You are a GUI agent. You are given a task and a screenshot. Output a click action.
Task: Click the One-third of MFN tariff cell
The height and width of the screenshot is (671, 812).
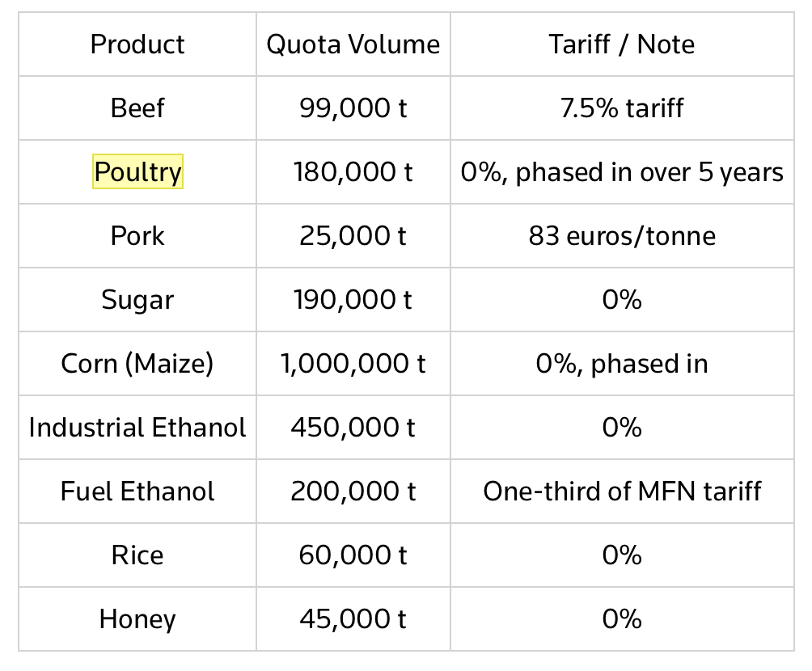pos(622,492)
